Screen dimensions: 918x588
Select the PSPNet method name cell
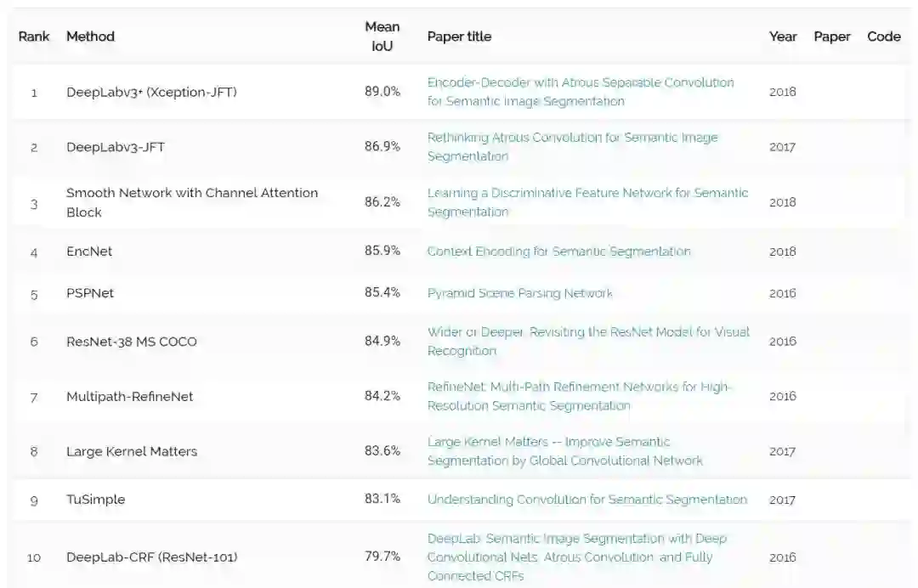pyautogui.click(x=90, y=293)
